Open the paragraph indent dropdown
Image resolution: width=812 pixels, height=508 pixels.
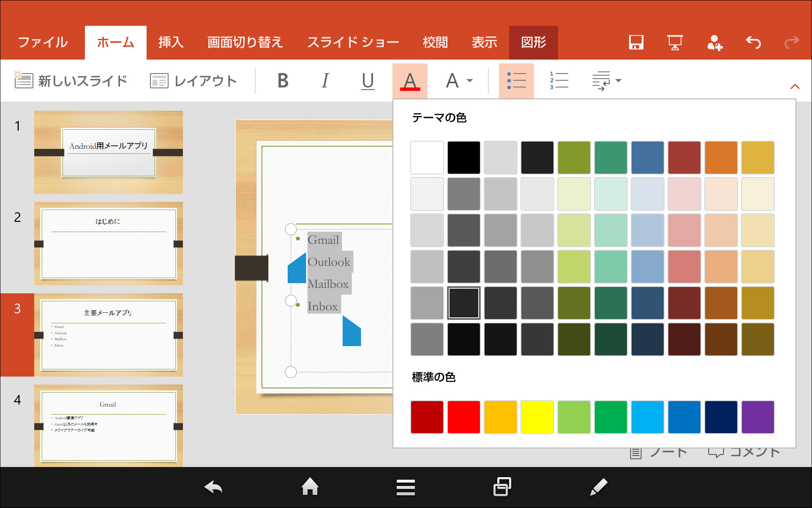pyautogui.click(x=607, y=81)
